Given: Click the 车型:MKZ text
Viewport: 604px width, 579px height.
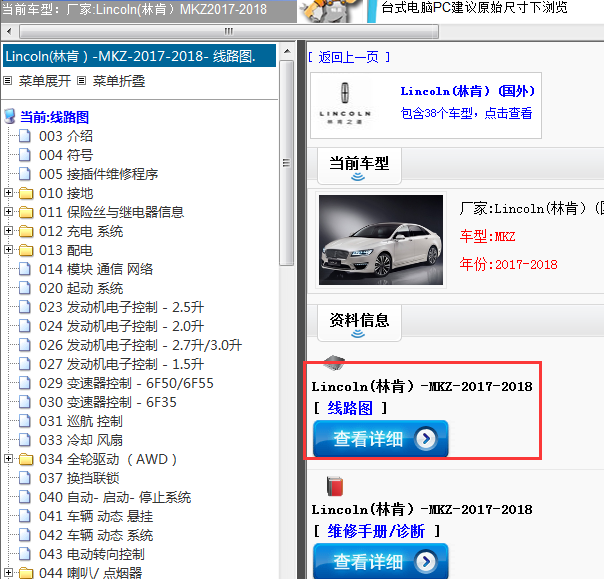Looking at the screenshot, I should 487,236.
